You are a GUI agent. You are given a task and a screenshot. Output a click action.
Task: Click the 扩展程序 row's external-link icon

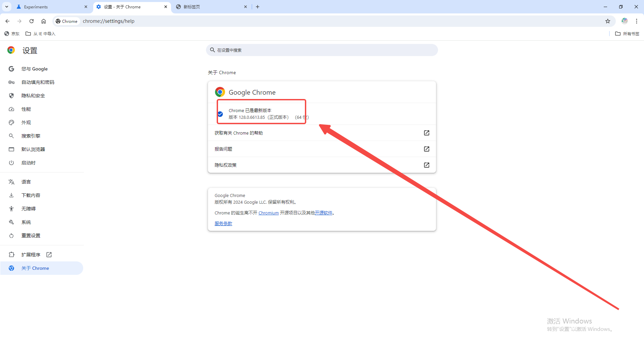tap(49, 255)
